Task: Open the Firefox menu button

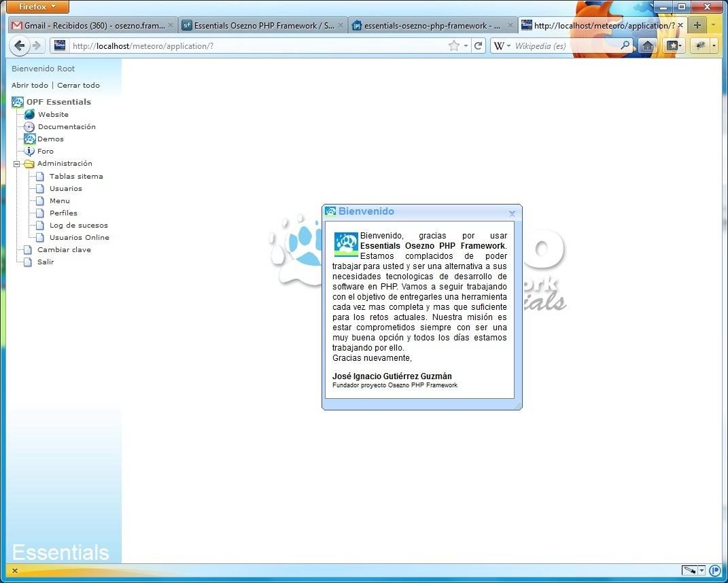Action: 35,6
